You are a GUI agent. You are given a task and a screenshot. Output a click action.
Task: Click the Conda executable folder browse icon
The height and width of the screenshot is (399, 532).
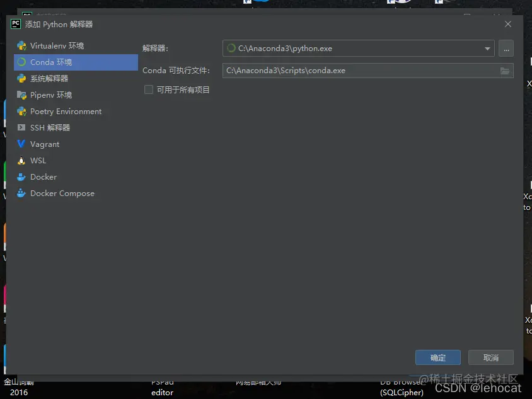505,71
